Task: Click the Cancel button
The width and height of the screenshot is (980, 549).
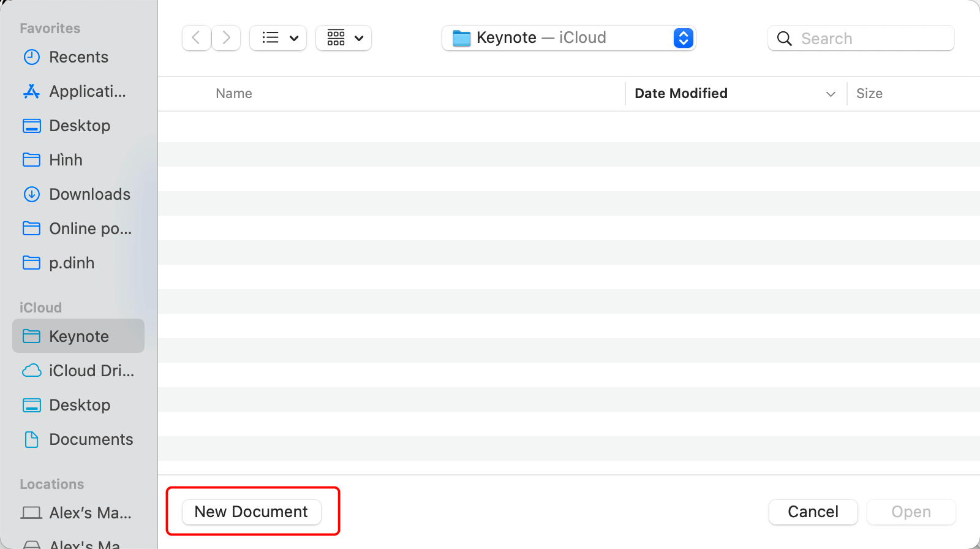Action: pos(813,512)
